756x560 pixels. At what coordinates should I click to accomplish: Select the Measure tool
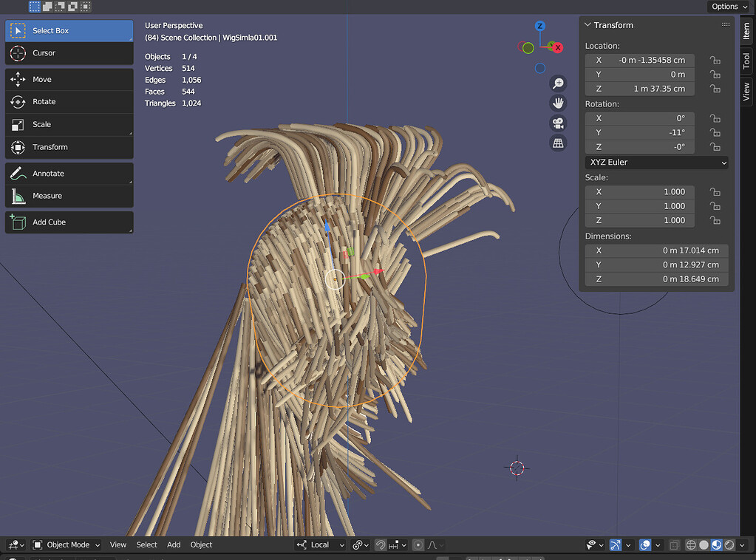[69, 196]
